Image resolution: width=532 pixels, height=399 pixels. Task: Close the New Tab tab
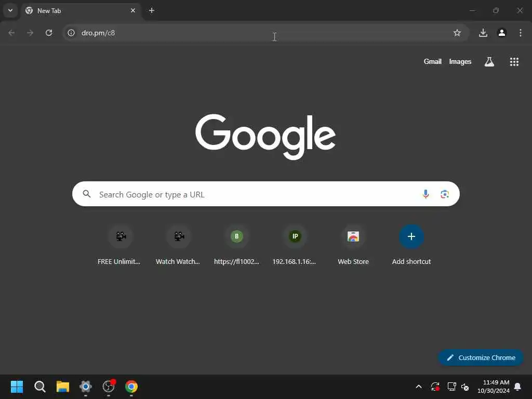[x=133, y=10]
